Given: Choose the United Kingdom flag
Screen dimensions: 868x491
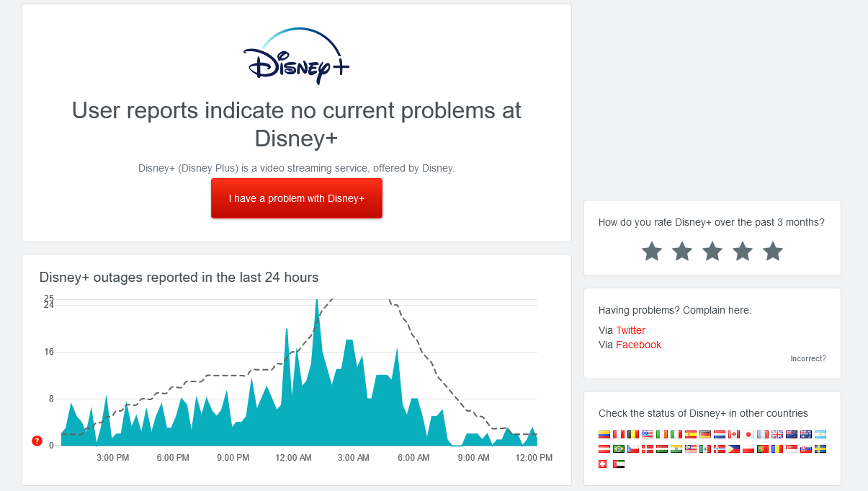Looking at the screenshot, I should tap(777, 434).
